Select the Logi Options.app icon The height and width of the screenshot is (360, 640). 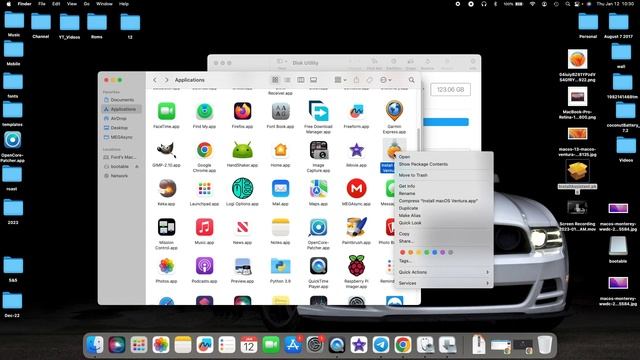[x=242, y=189]
